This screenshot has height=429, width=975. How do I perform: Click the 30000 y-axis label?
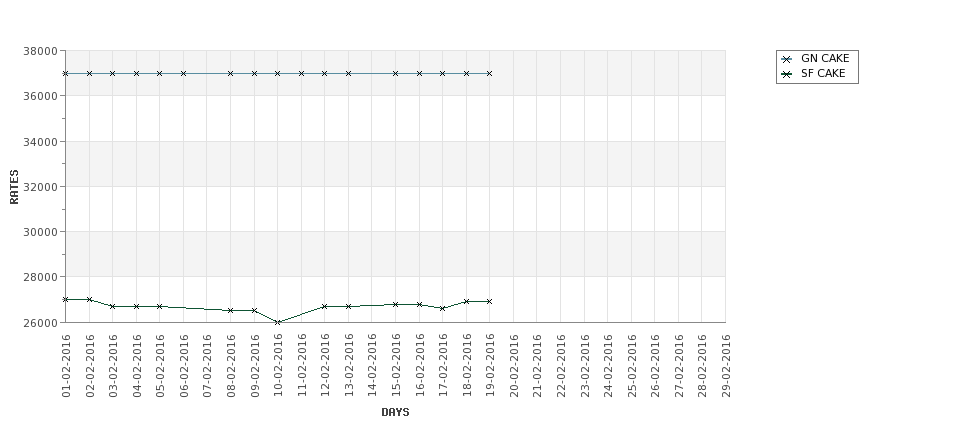tap(40, 232)
